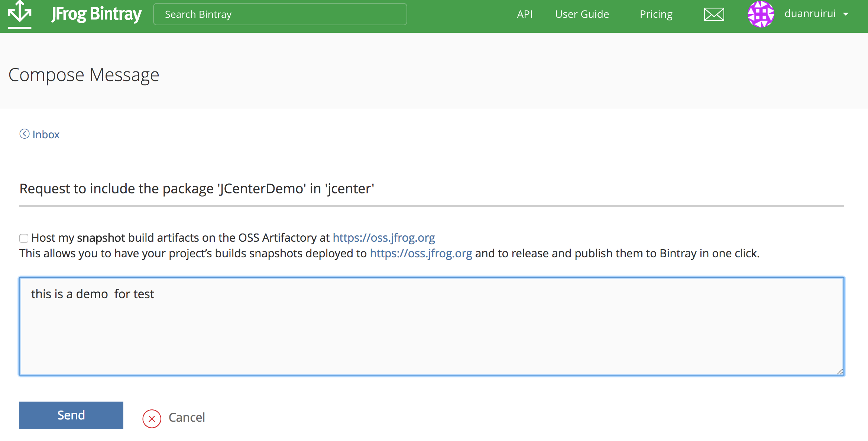
Task: Click the Cancel text link
Action: click(x=187, y=417)
